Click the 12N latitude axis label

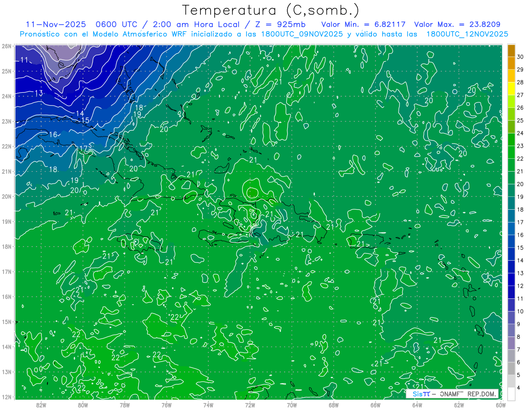pyautogui.click(x=7, y=397)
